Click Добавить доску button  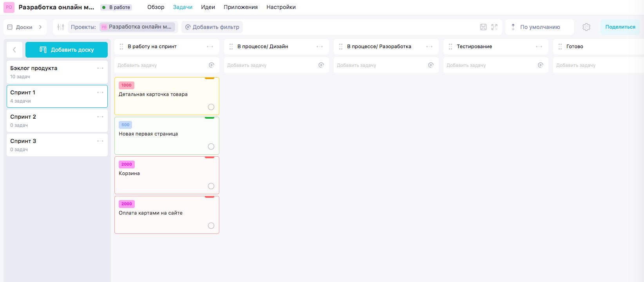pos(67,50)
